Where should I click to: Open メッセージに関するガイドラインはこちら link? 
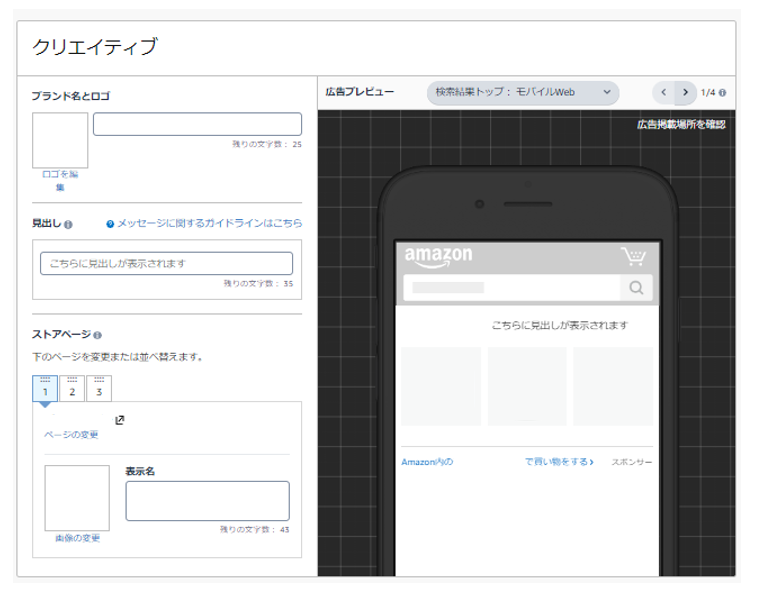click(210, 223)
